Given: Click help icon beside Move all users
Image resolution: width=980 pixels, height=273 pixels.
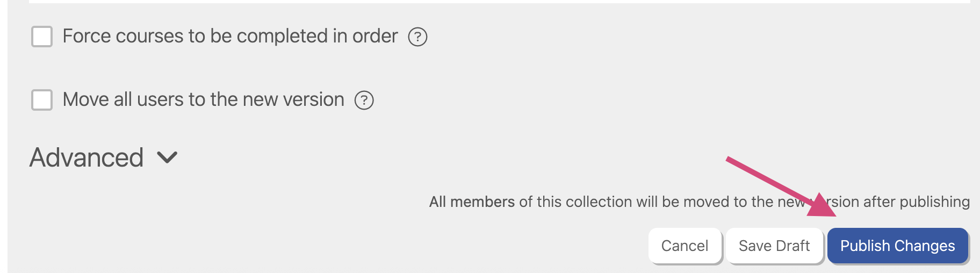Looking at the screenshot, I should click(x=364, y=100).
